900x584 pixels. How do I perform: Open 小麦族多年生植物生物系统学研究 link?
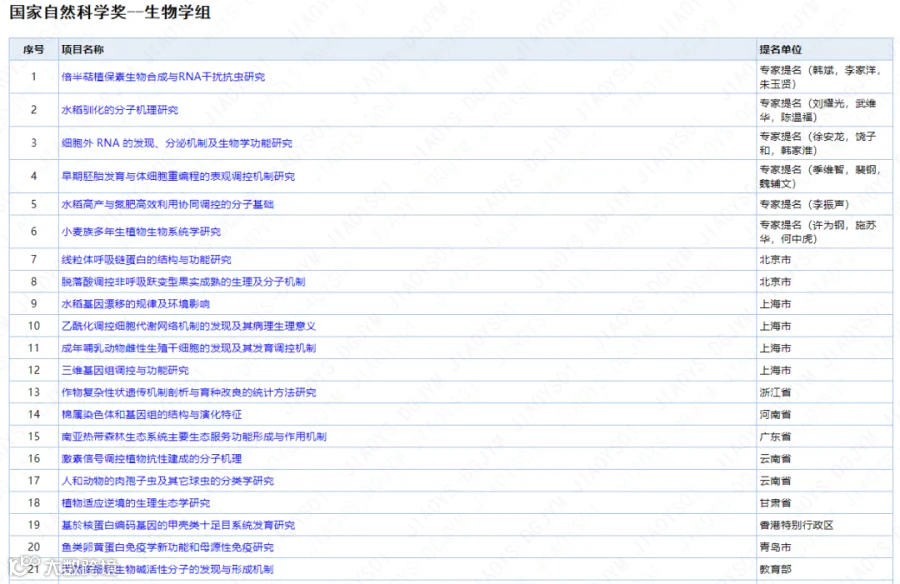click(141, 231)
